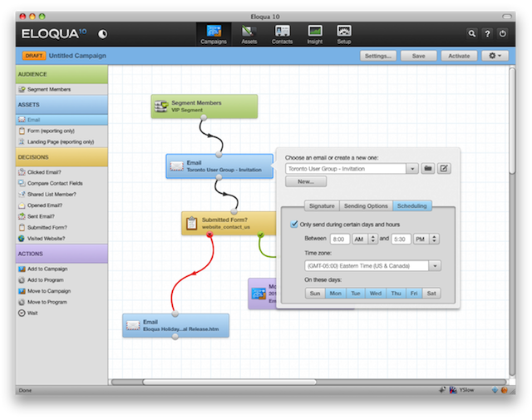Click the search magnifier icon

point(472,33)
